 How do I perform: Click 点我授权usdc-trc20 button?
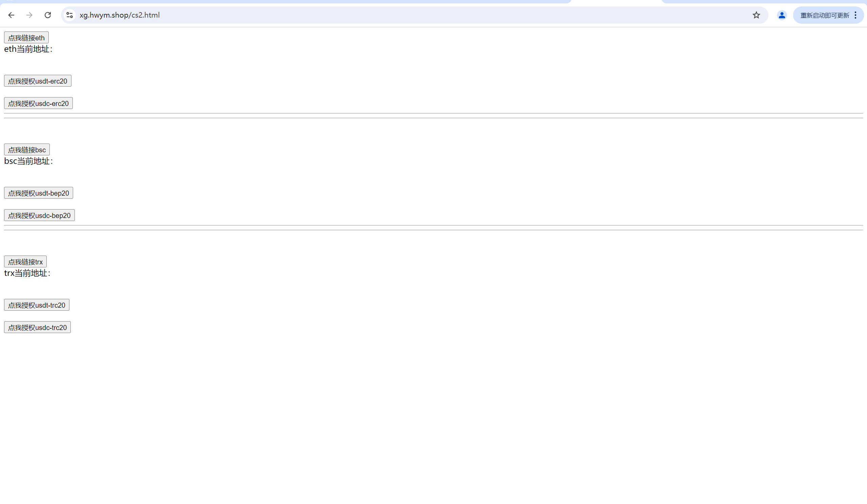tap(38, 327)
